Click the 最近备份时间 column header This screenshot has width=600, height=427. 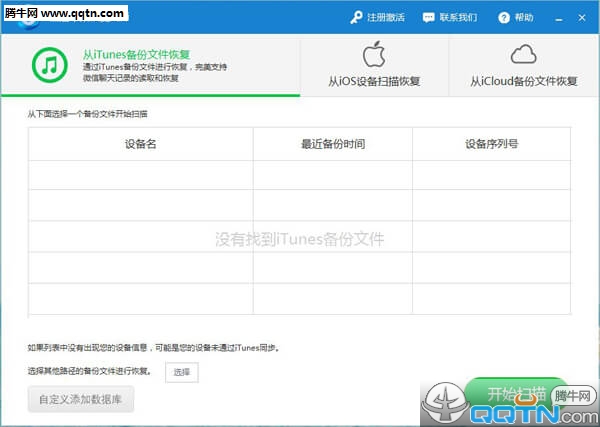click(332, 144)
